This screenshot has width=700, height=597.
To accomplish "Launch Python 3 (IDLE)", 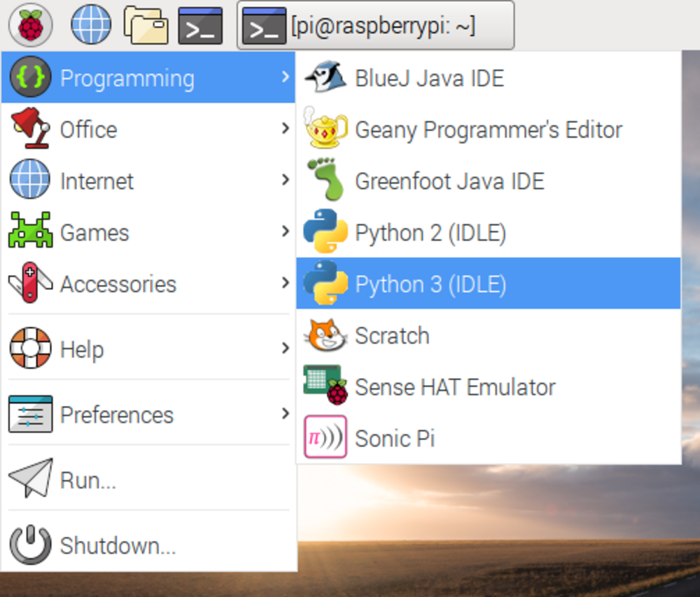I will (x=489, y=283).
